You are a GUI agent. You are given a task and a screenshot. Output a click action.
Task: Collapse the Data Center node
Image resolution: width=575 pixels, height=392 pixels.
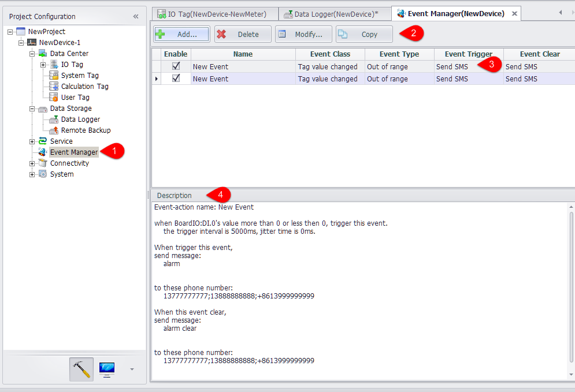pyautogui.click(x=32, y=54)
